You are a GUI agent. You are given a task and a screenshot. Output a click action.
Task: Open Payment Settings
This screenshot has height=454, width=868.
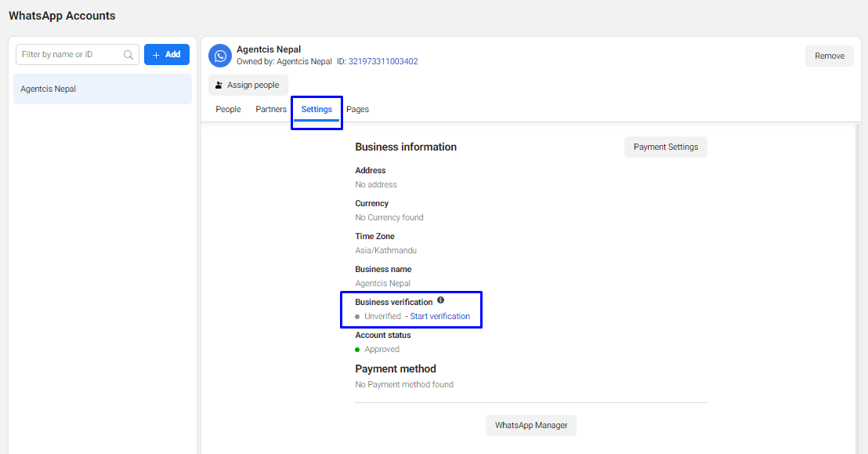[665, 147]
